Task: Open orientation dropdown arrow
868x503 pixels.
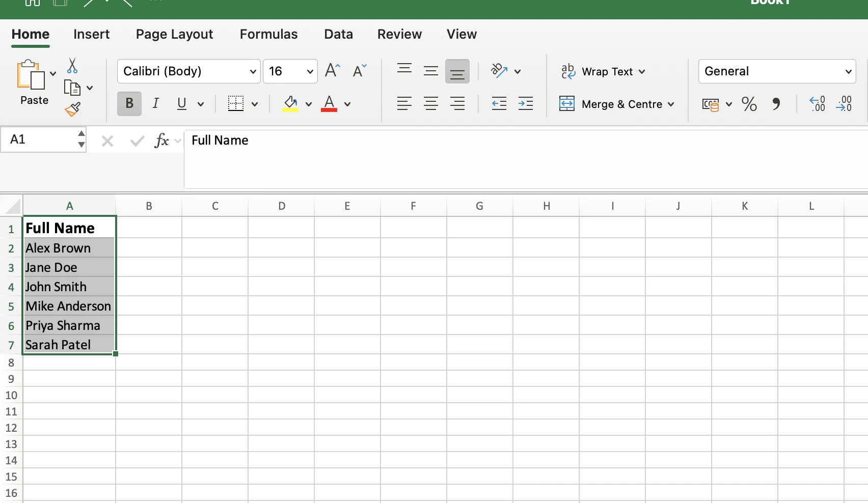Action: click(x=518, y=72)
